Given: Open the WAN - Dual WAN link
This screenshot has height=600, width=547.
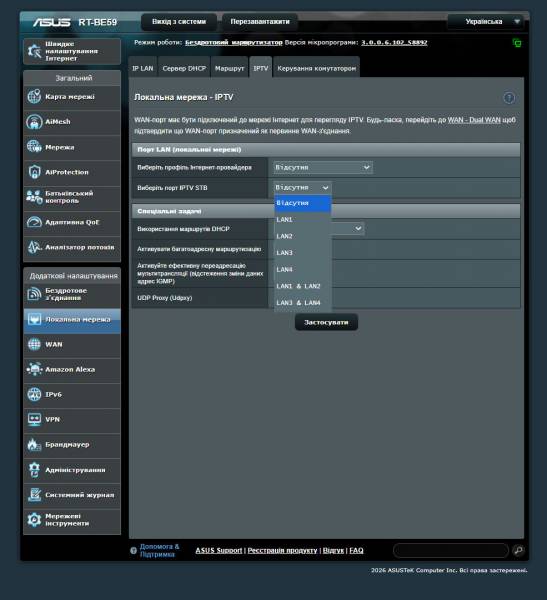Looking at the screenshot, I should coord(474,120).
